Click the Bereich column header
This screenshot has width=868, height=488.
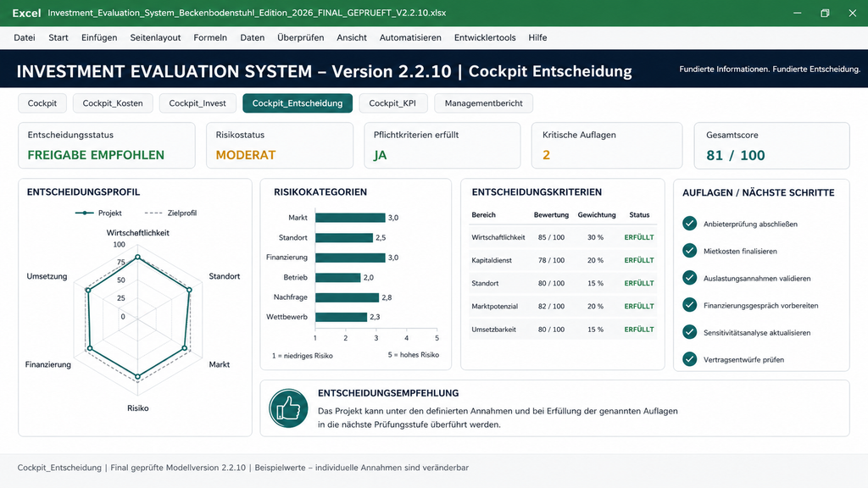coord(483,214)
